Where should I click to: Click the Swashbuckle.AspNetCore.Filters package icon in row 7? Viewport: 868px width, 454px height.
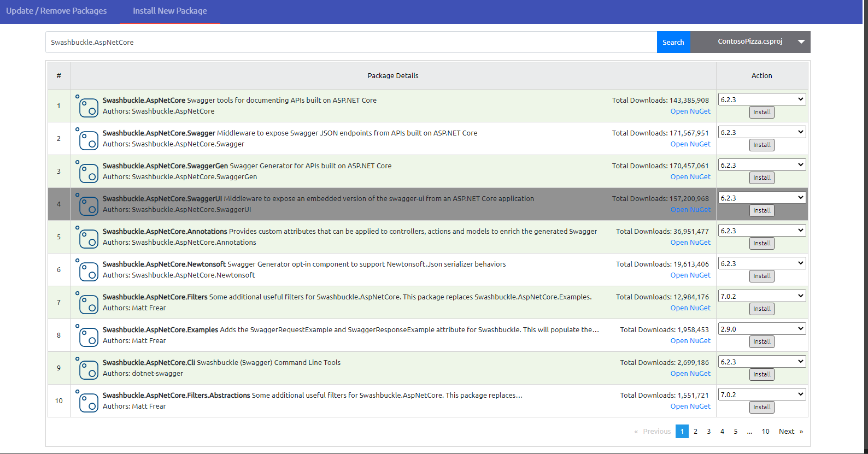coord(87,303)
